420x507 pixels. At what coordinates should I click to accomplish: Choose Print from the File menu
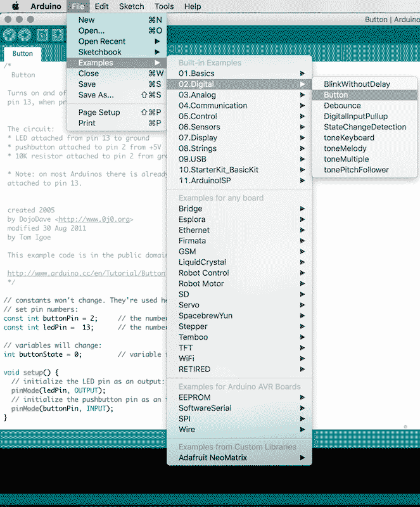[x=117, y=123]
